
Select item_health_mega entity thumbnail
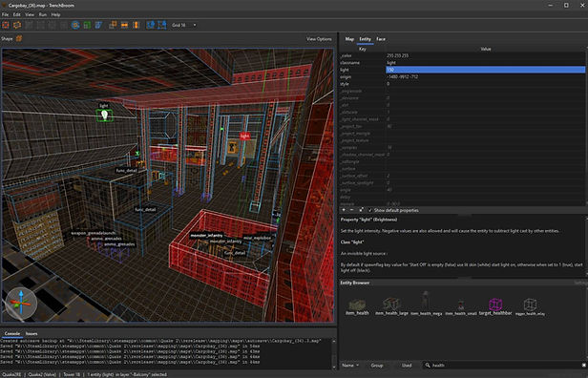tap(426, 303)
